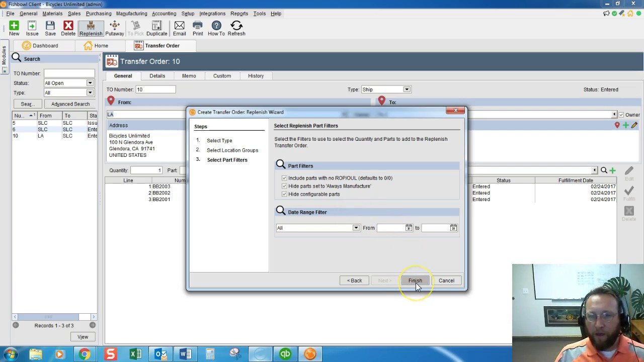Click the How To help icon
The height and width of the screenshot is (362, 644).
pyautogui.click(x=216, y=28)
